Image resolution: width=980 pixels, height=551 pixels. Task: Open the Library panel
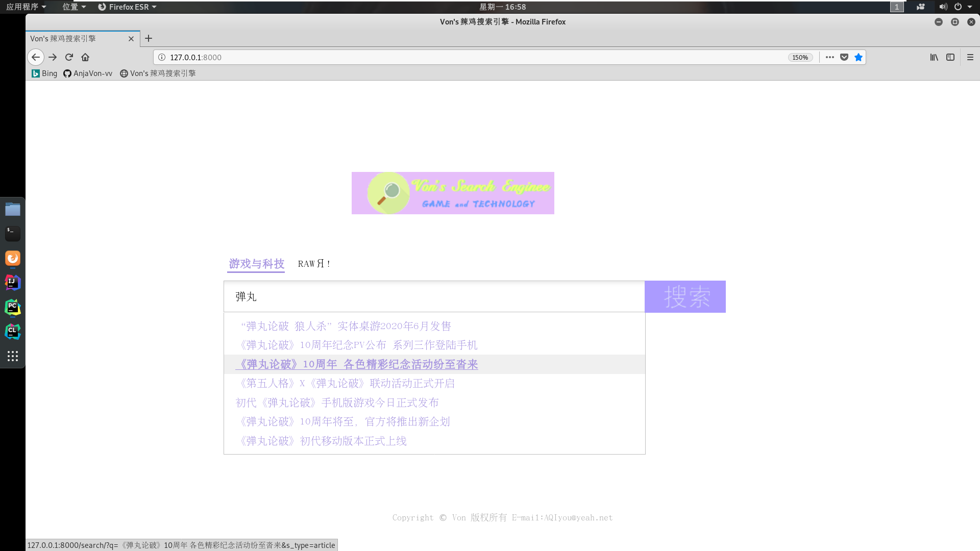[x=934, y=57]
